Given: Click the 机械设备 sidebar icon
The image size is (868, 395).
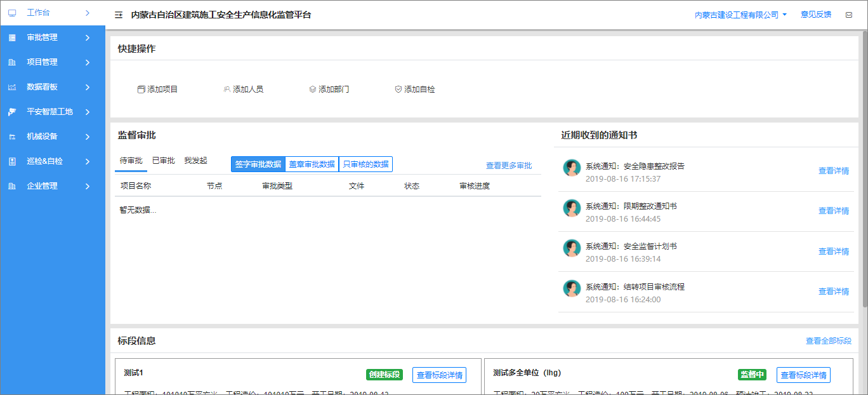Looking at the screenshot, I should click(11, 137).
